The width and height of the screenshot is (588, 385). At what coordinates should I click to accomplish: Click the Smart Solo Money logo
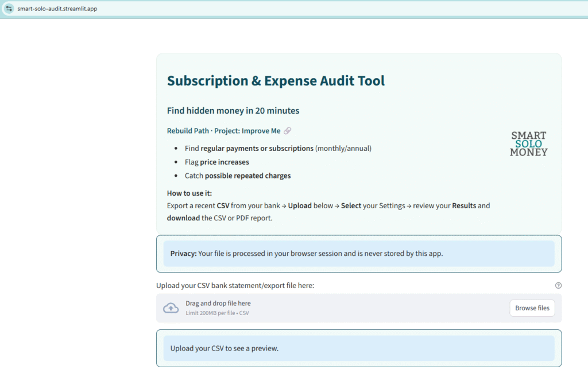pyautogui.click(x=528, y=143)
